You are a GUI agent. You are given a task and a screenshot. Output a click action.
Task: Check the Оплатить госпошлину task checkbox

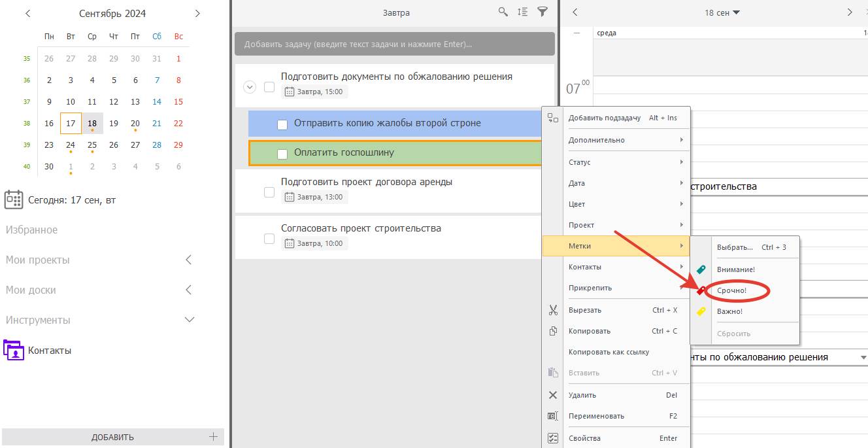click(282, 154)
